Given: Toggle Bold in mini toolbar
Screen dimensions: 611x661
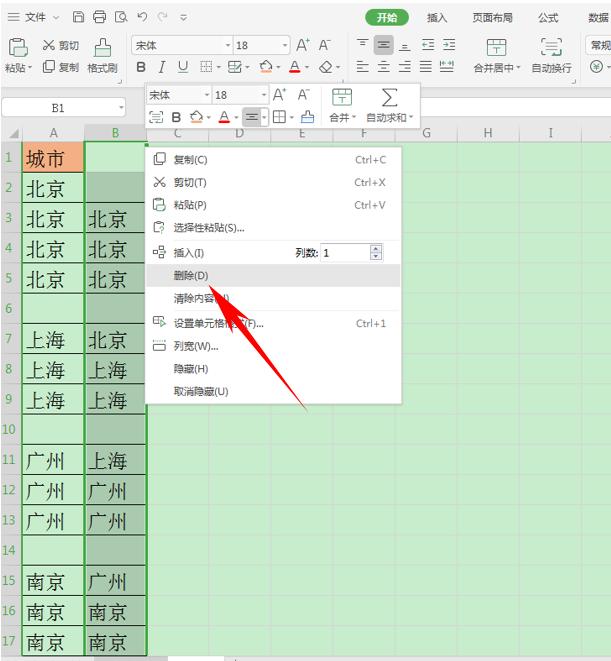Looking at the screenshot, I should click(176, 117).
